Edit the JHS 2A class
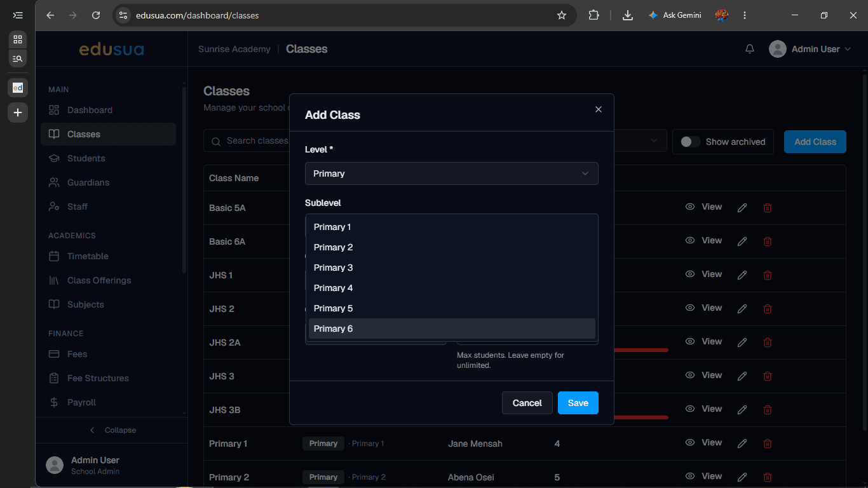Image resolution: width=868 pixels, height=488 pixels. [742, 342]
